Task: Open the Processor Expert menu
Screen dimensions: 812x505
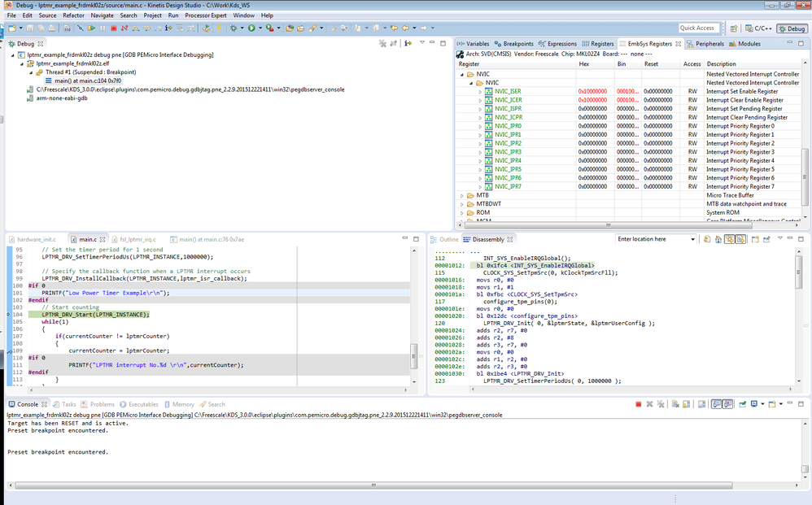Action: [207, 15]
